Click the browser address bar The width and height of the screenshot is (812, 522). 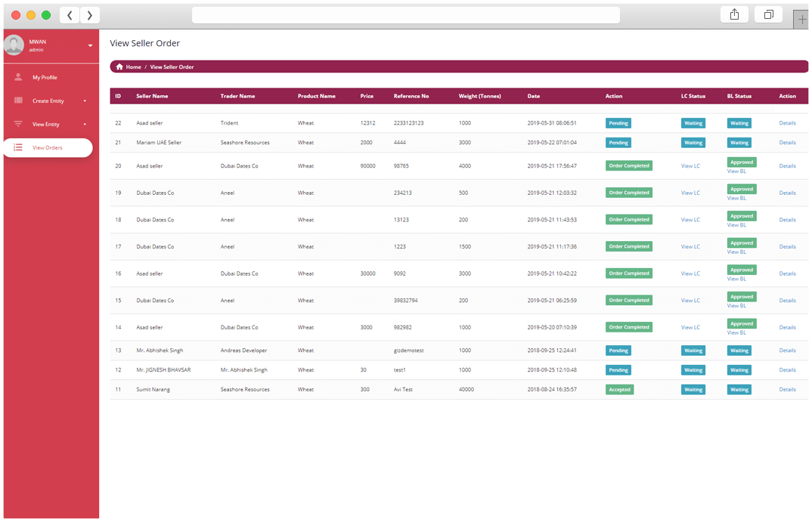(405, 15)
